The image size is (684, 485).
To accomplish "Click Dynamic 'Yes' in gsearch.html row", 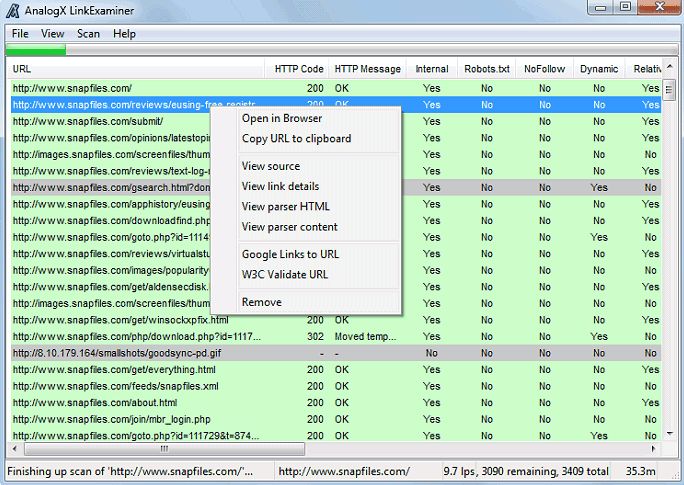I will (x=599, y=188).
